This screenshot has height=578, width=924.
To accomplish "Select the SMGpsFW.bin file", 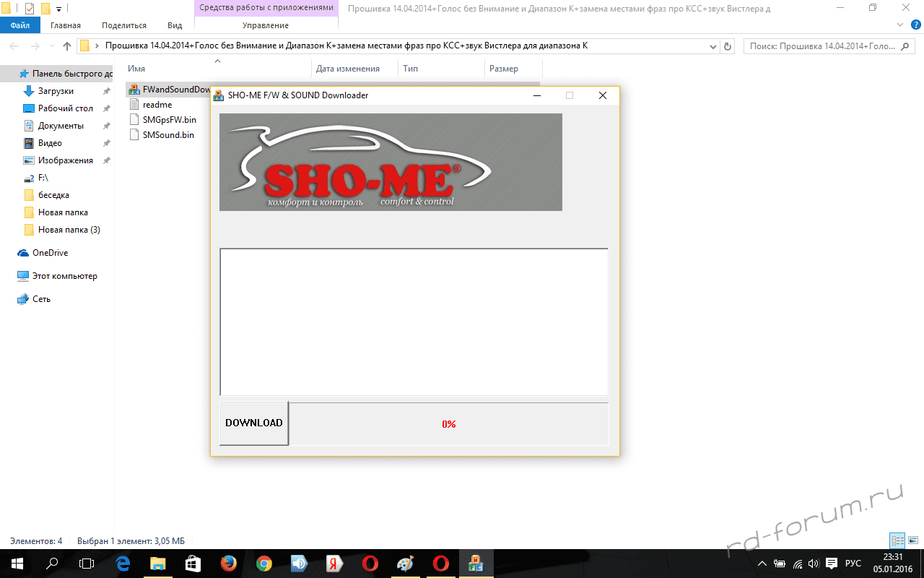I will pyautogui.click(x=169, y=120).
